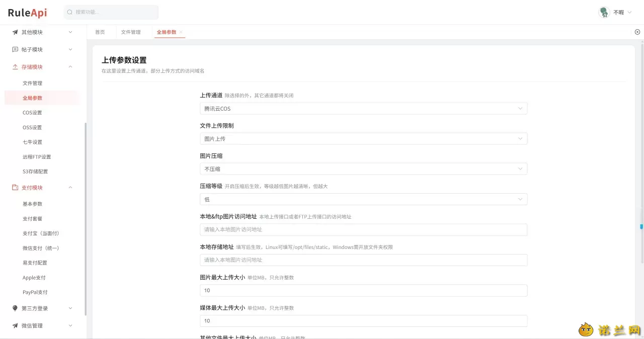Screen dimensions: 644x339
Task: Expand the 帖子模块 menu chevron
Action: coord(70,49)
